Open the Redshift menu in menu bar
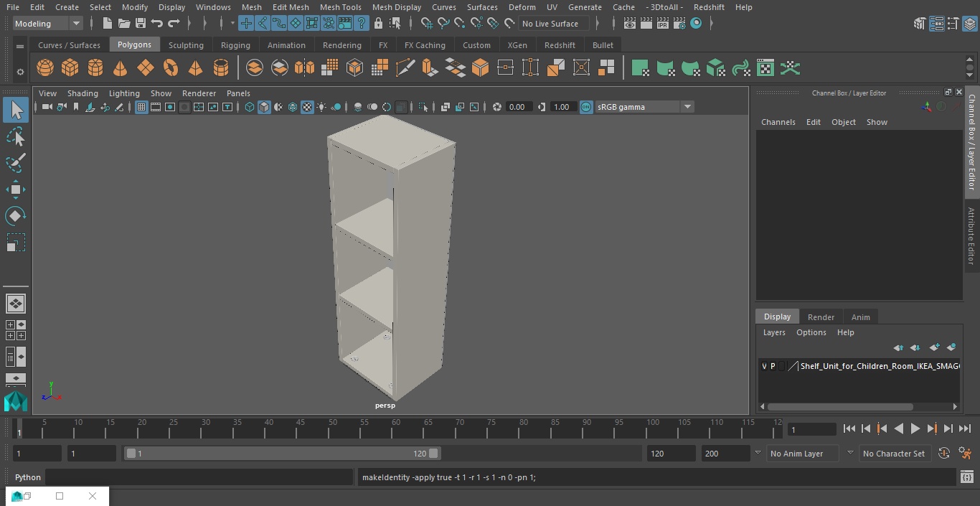980x506 pixels. (709, 7)
